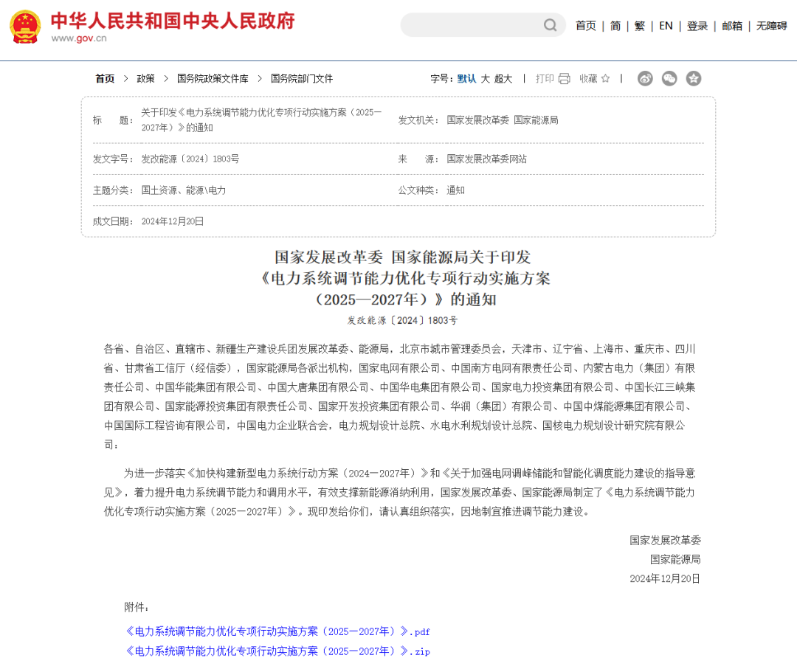The image size is (797, 672).
Task: Click the search magnifier icon
Action: click(550, 25)
